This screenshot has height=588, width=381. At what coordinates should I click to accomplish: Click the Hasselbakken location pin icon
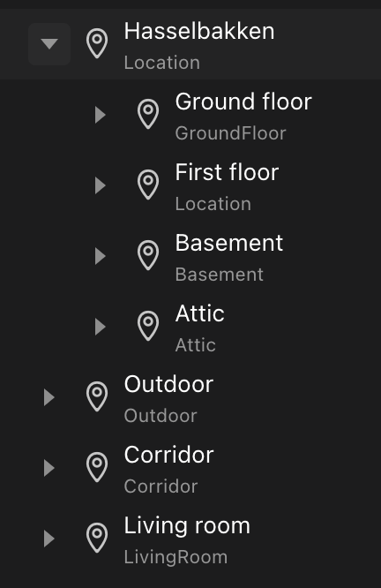coord(97,43)
